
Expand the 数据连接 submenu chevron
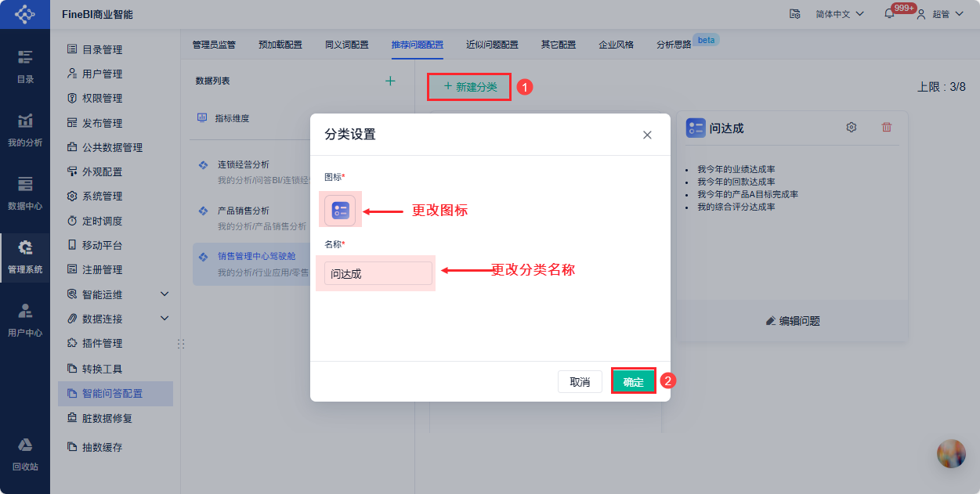[165, 319]
